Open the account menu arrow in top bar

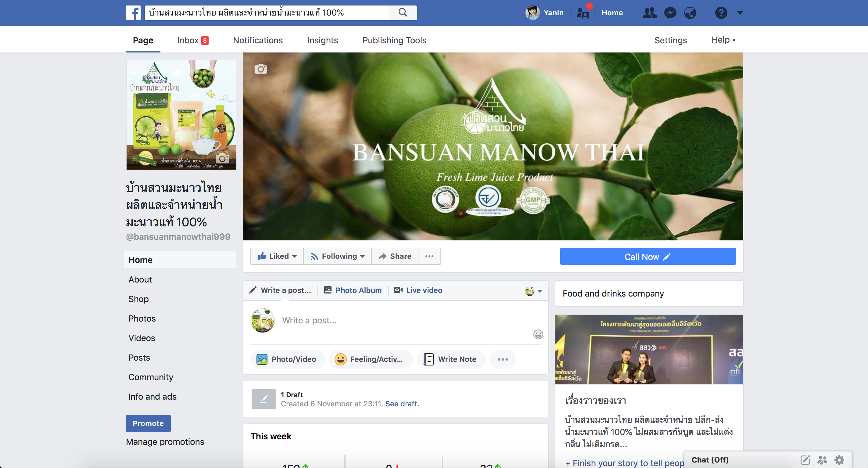point(740,13)
